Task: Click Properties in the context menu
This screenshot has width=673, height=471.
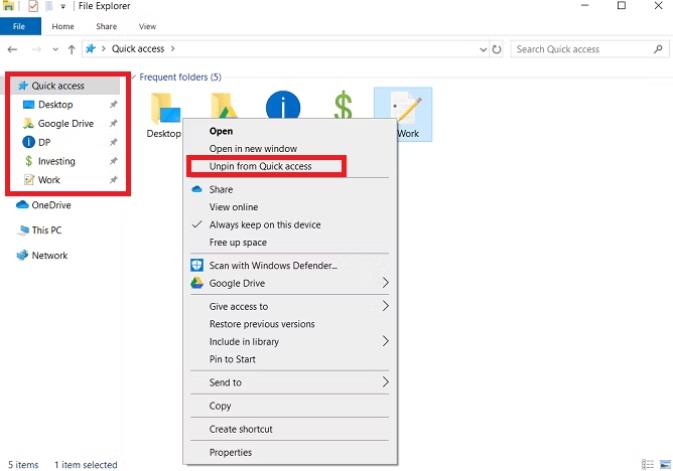Action: click(230, 452)
